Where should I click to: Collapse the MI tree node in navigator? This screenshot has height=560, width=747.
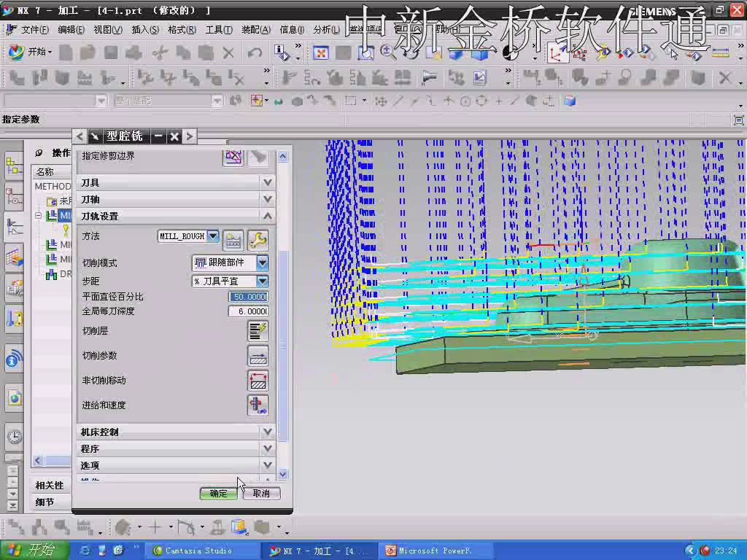click(x=38, y=216)
